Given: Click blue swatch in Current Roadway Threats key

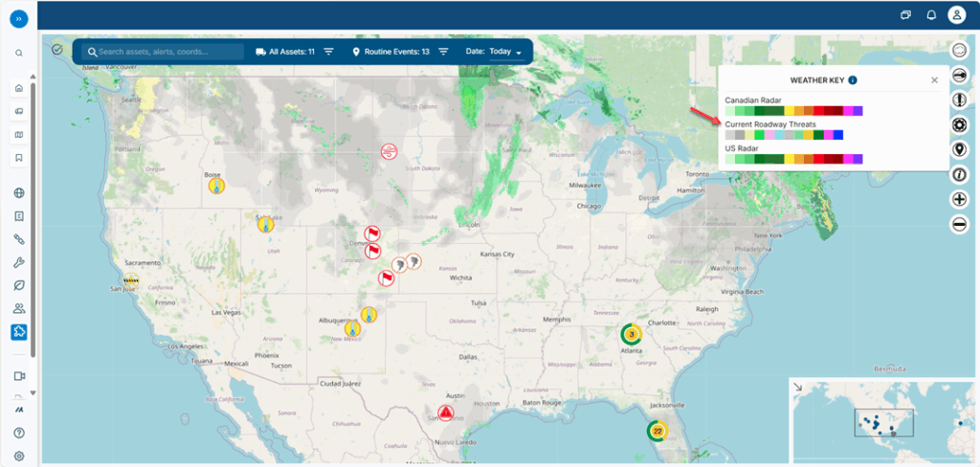Looking at the screenshot, I should pos(838,135).
